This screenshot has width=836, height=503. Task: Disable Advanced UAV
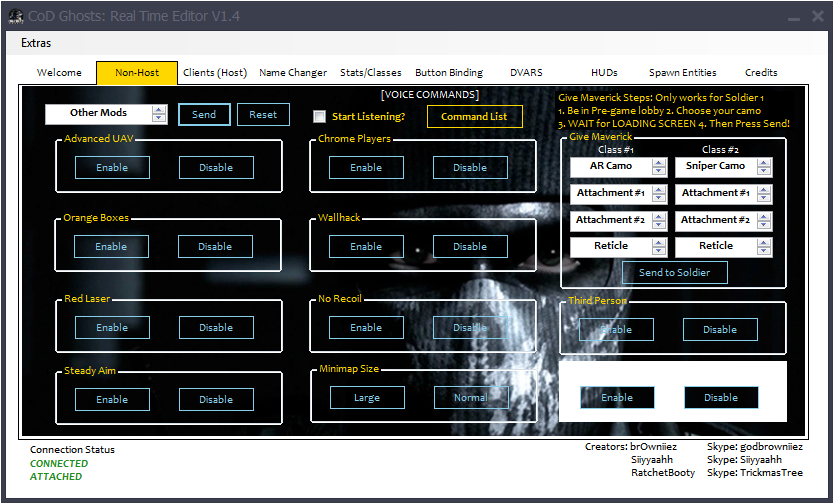pos(216,167)
